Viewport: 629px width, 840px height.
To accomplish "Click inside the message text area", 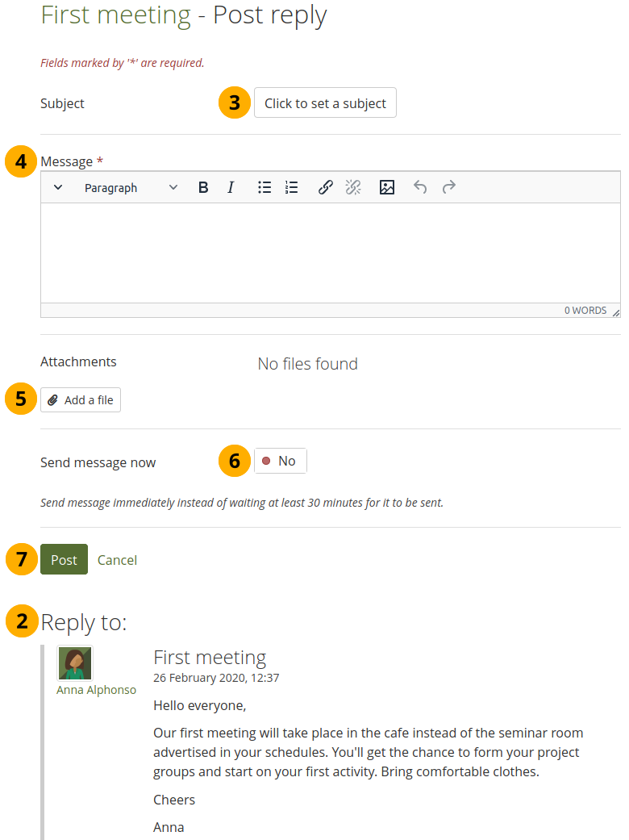I will (x=331, y=252).
